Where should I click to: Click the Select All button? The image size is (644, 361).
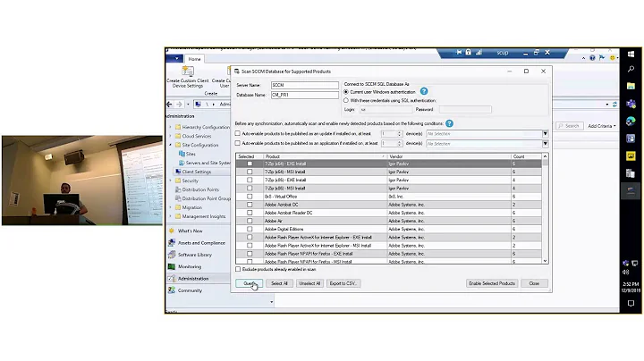[279, 283]
